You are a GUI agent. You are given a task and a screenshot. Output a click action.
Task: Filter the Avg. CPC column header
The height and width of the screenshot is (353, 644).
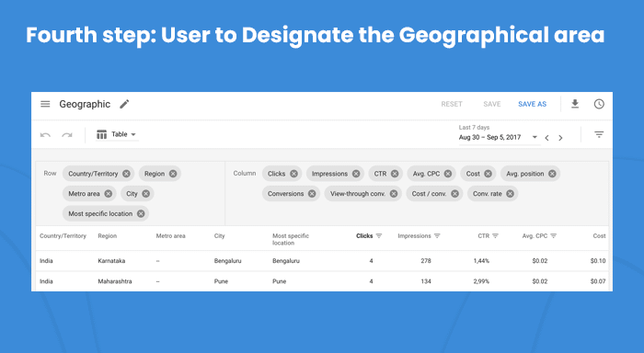(554, 236)
